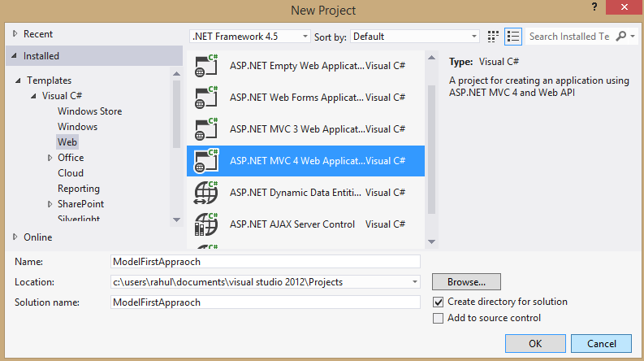Enable Add to source control checkbox

pos(439,318)
